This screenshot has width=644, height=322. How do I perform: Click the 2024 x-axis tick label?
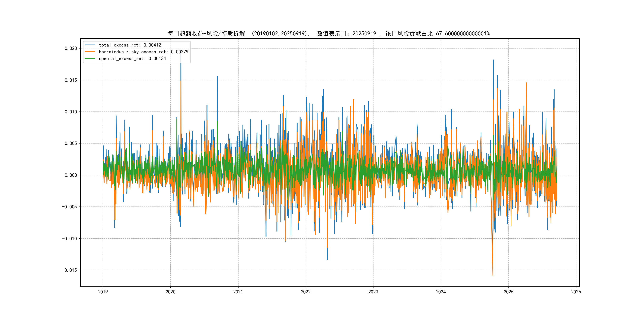(x=441, y=292)
